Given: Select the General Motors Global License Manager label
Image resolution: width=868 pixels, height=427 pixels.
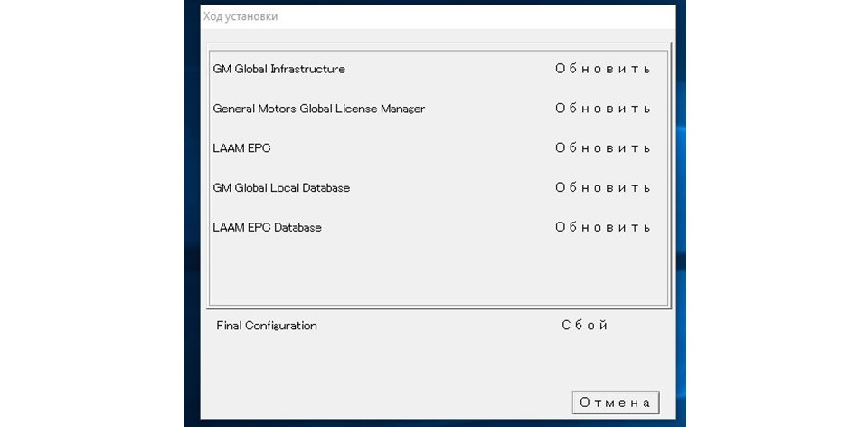Looking at the screenshot, I should click(x=319, y=109).
